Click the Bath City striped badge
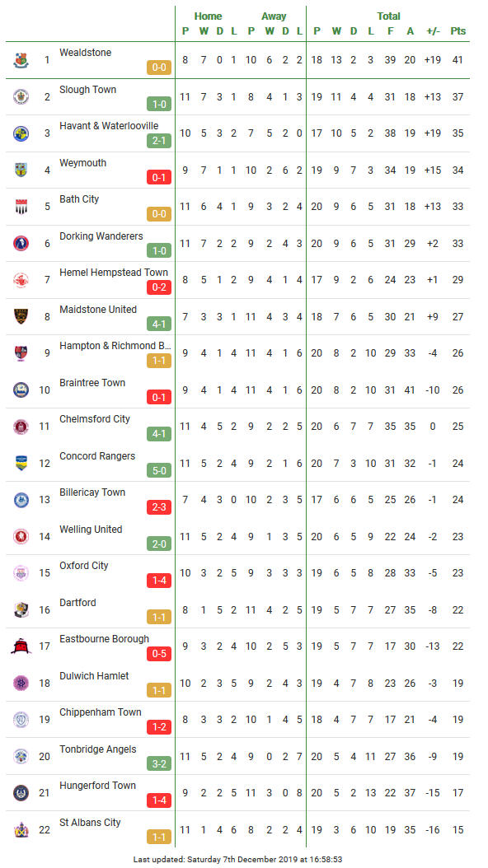Viewport: 488px width, 868px height. pyautogui.click(x=21, y=207)
